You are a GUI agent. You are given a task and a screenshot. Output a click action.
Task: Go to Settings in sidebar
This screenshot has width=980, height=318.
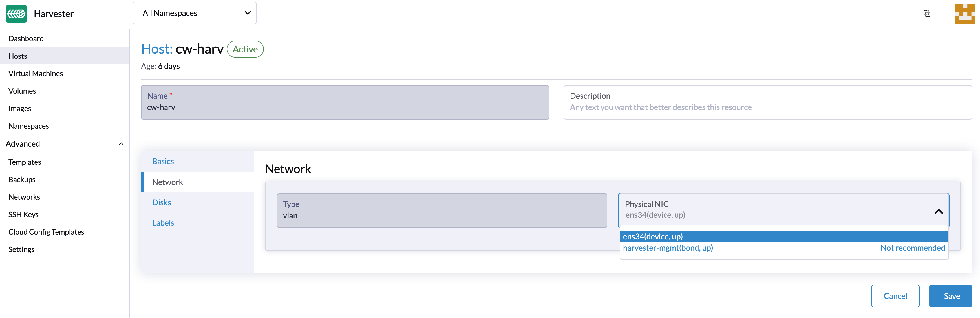[x=21, y=249]
